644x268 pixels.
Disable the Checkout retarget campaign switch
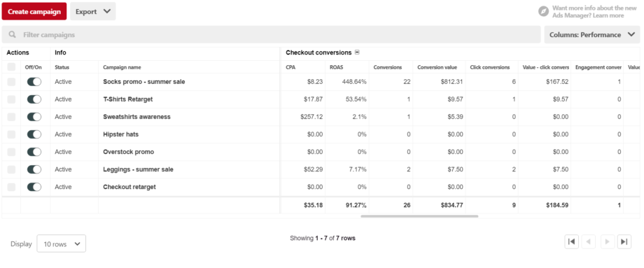pos(34,187)
